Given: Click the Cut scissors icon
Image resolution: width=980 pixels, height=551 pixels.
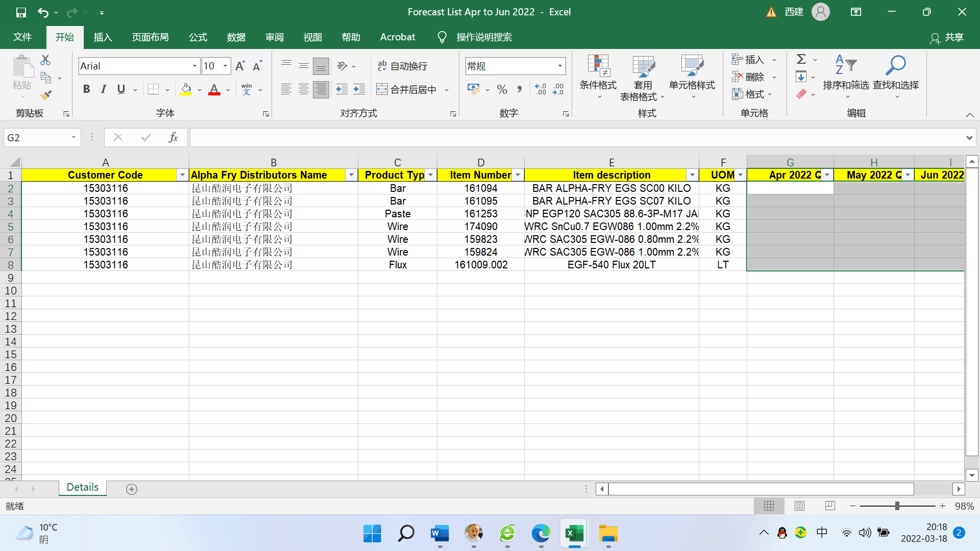Looking at the screenshot, I should [45, 60].
